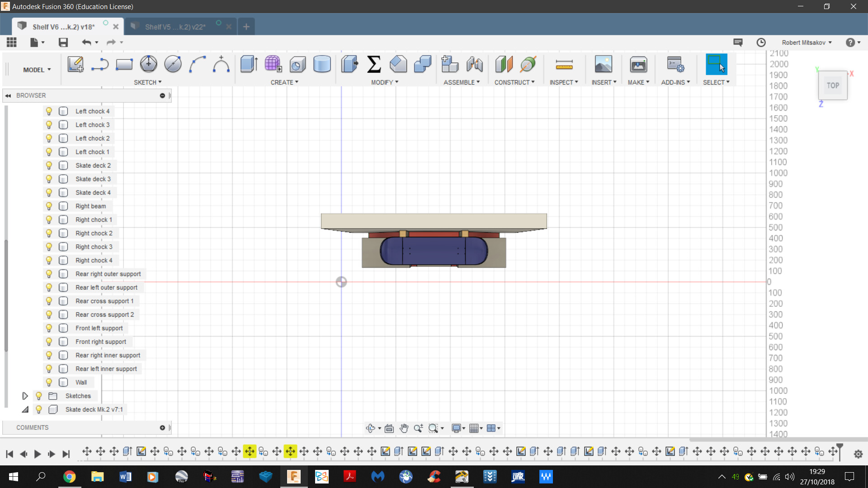Select the Combine bodies tool
The image size is (868, 488).
point(423,64)
